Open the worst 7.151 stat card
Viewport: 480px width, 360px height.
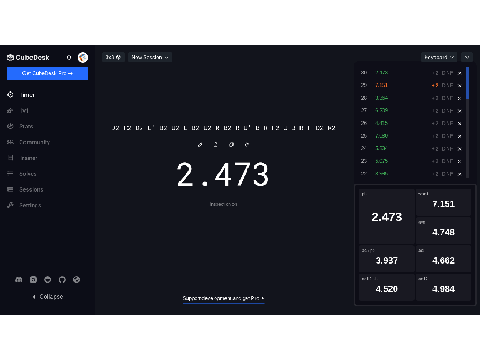point(443,202)
